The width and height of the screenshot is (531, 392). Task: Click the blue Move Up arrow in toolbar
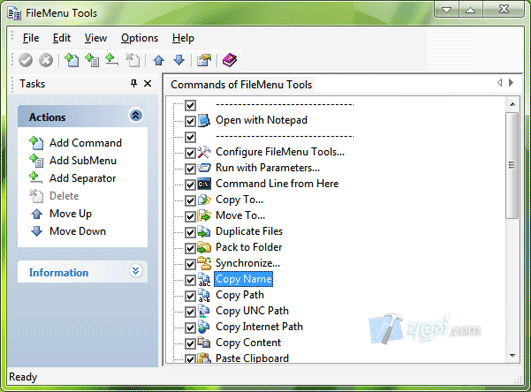click(x=158, y=61)
